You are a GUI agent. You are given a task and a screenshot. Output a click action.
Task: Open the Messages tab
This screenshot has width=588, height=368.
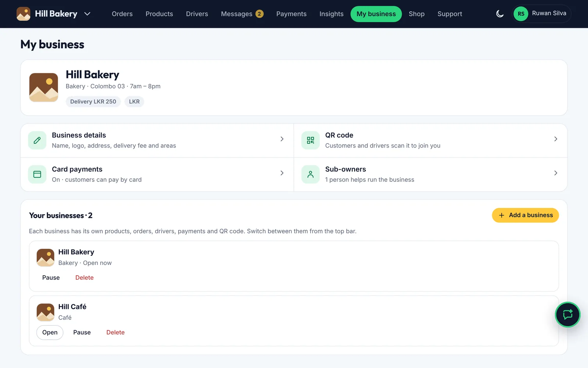click(x=242, y=14)
